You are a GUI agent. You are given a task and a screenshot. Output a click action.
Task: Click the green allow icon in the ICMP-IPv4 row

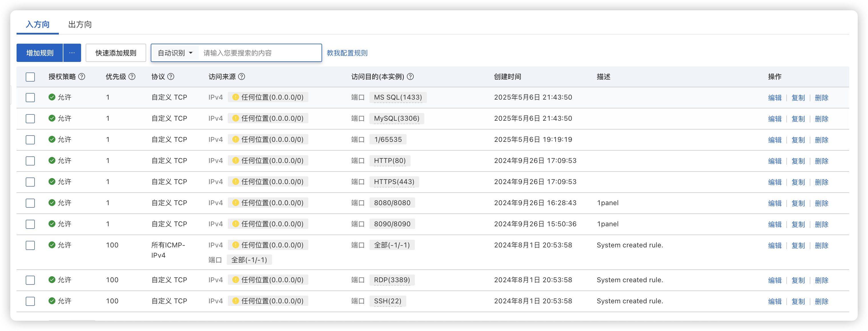point(52,245)
